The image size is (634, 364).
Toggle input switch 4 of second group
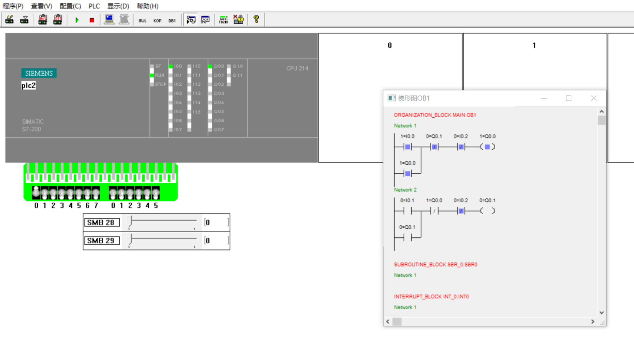click(147, 193)
